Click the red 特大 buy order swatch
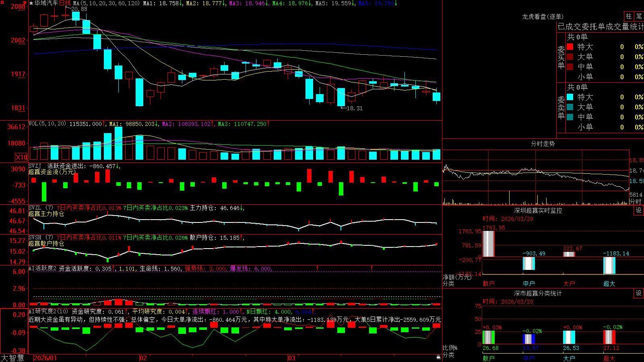 pyautogui.click(x=570, y=47)
